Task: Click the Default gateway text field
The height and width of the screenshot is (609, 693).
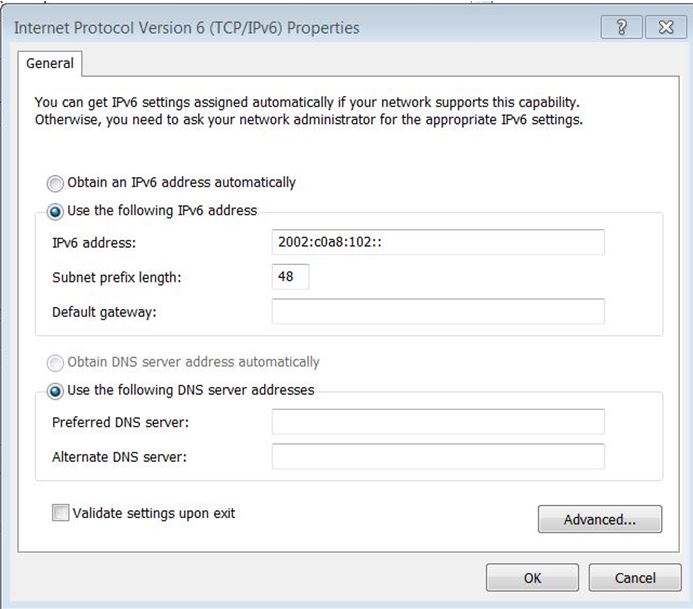Action: (x=437, y=311)
